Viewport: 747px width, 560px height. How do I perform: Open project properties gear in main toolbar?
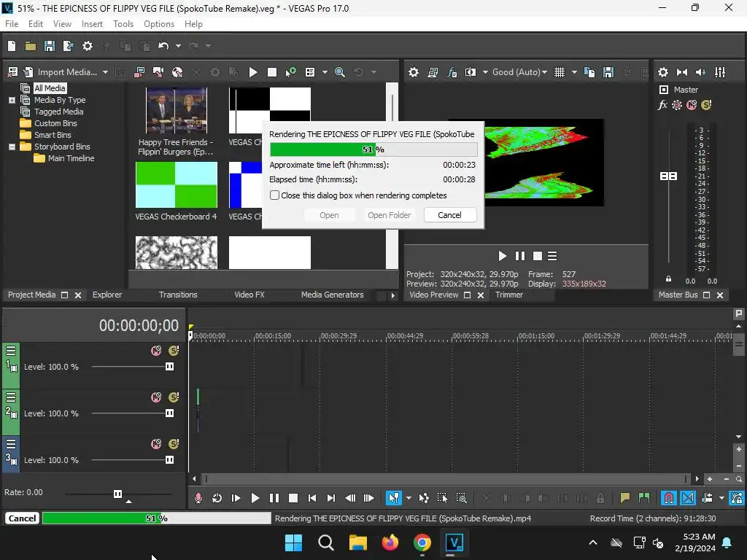click(x=88, y=46)
